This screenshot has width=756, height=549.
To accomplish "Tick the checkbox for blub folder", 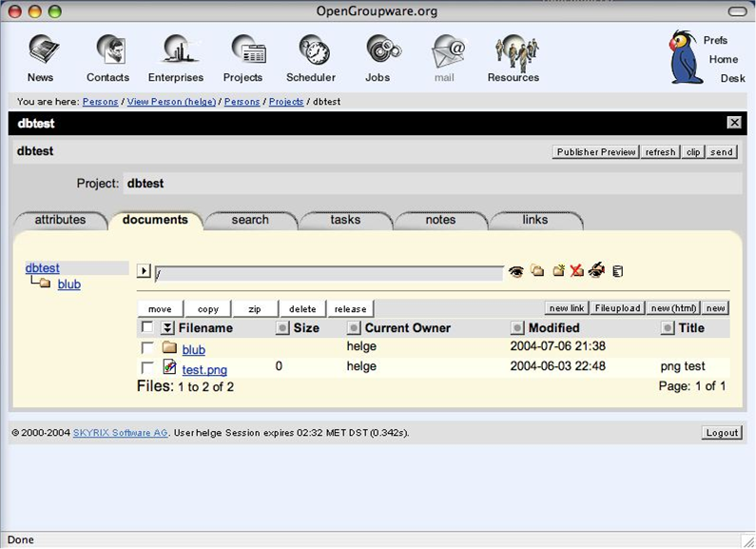I will 146,348.
